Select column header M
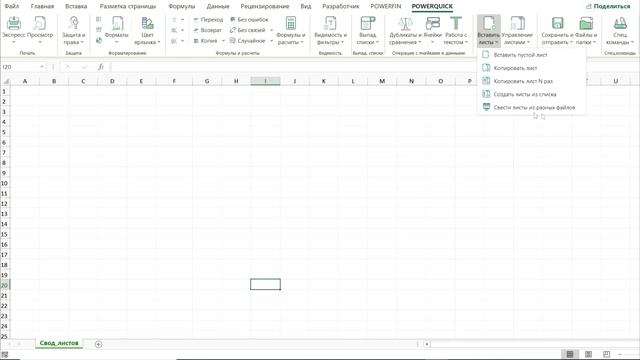This screenshot has width=640, height=360. pos(382,81)
